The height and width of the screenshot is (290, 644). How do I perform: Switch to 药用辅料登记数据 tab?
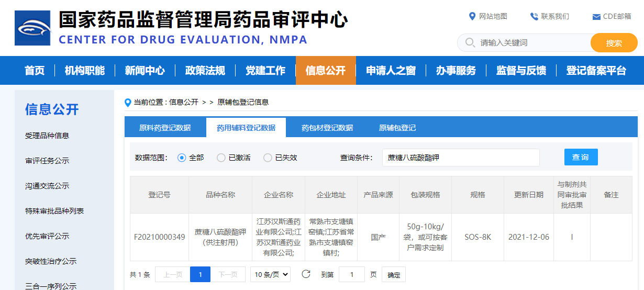pyautogui.click(x=246, y=128)
